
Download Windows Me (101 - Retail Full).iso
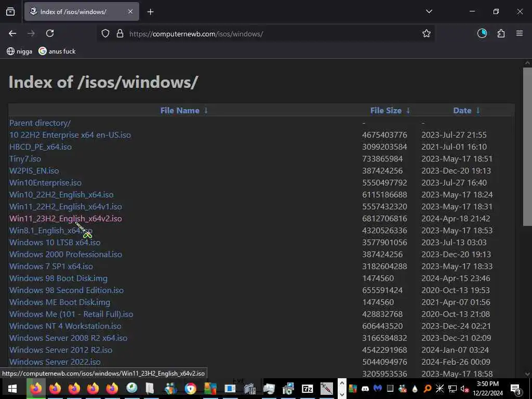(71, 314)
